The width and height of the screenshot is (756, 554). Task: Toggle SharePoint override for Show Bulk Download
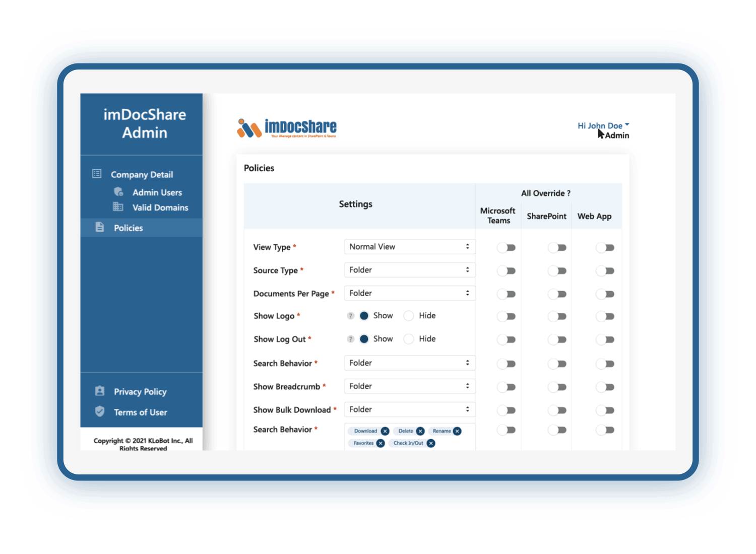click(x=557, y=410)
